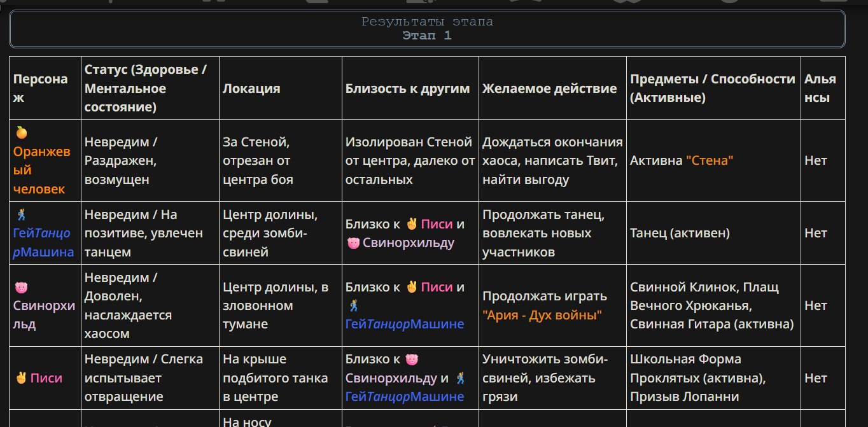Screen dimensions: 868x427
Task: Select "Свинной Клинок, Плащ Вечного Хрюканья" items cell
Action: pos(713,305)
